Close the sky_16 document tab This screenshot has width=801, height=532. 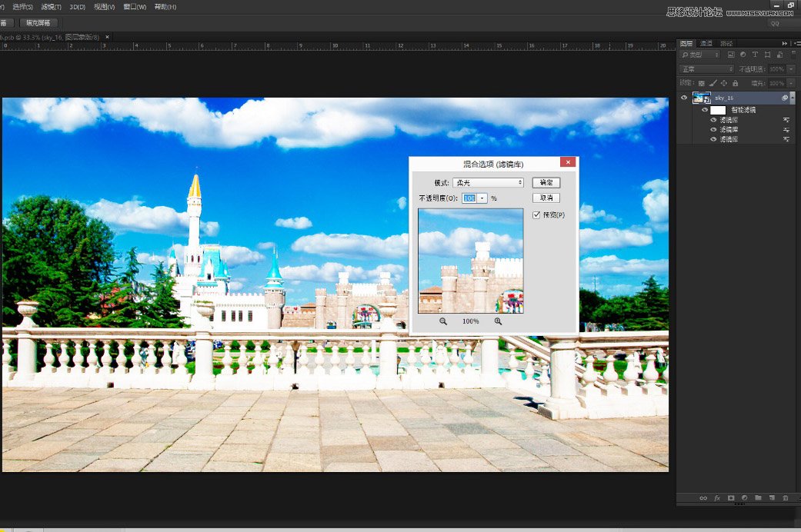(107, 37)
